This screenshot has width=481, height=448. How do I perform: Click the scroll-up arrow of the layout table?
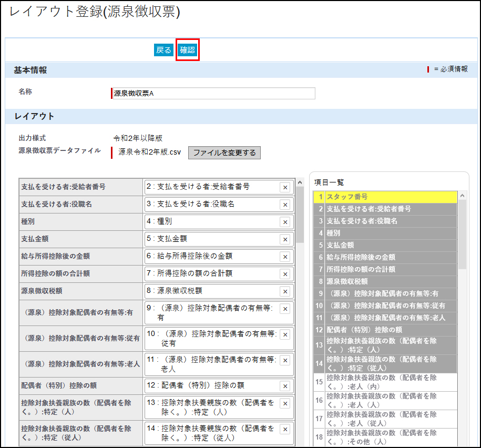click(x=300, y=182)
